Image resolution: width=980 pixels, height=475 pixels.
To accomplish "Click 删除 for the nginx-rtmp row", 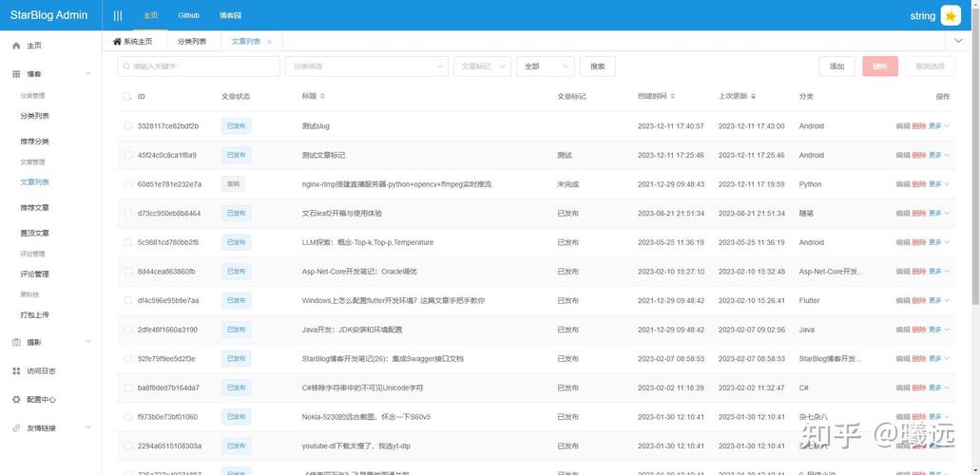I will (919, 184).
